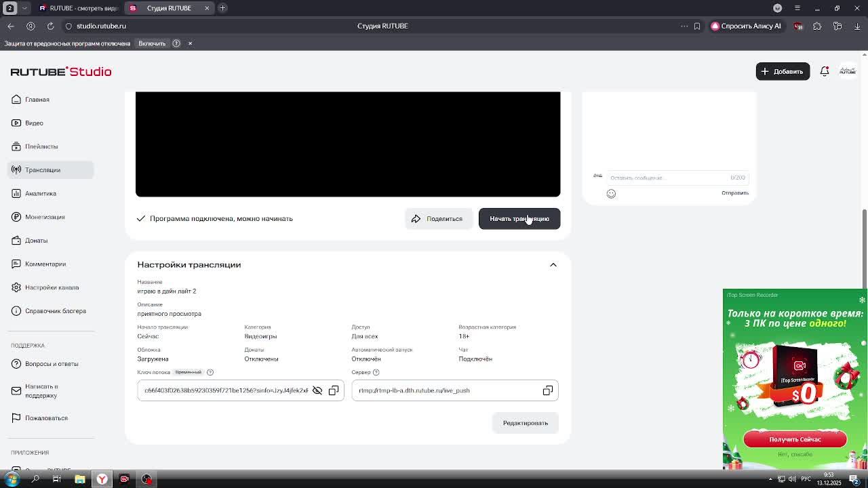Click Включить protection button

[x=152, y=43]
